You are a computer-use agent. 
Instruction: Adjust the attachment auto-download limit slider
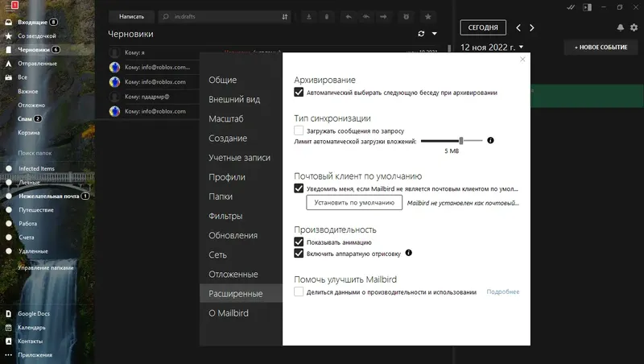[x=461, y=140]
